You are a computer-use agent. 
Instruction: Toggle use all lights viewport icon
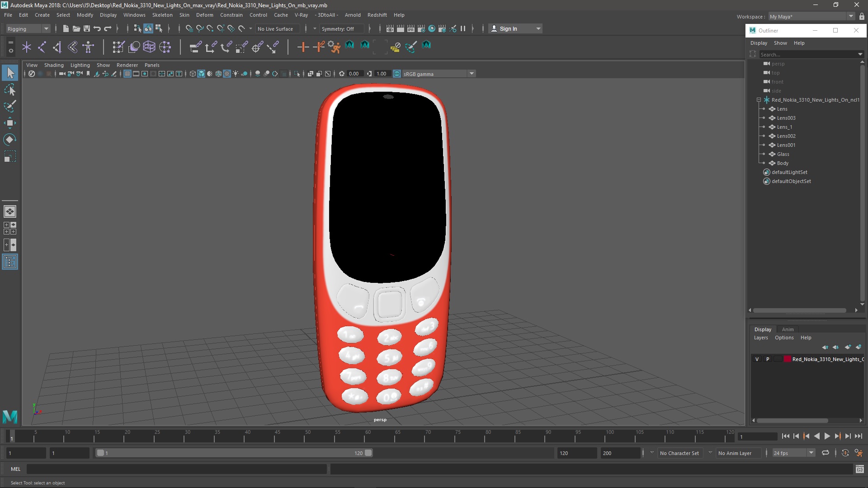236,74
